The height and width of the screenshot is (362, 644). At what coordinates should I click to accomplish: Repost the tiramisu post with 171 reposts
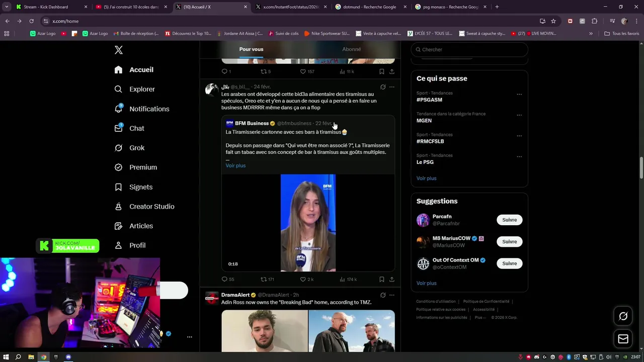(x=267, y=279)
